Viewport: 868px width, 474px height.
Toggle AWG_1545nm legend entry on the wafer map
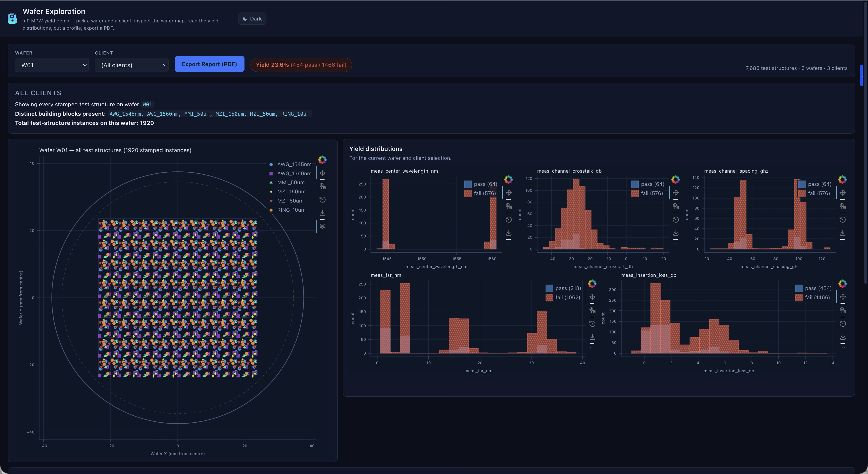(290, 164)
